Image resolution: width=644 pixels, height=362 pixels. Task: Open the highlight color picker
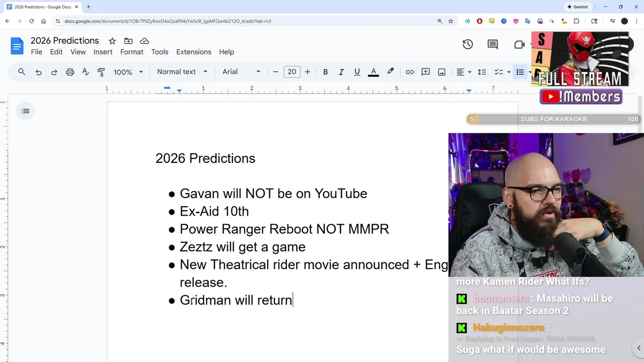point(390,72)
